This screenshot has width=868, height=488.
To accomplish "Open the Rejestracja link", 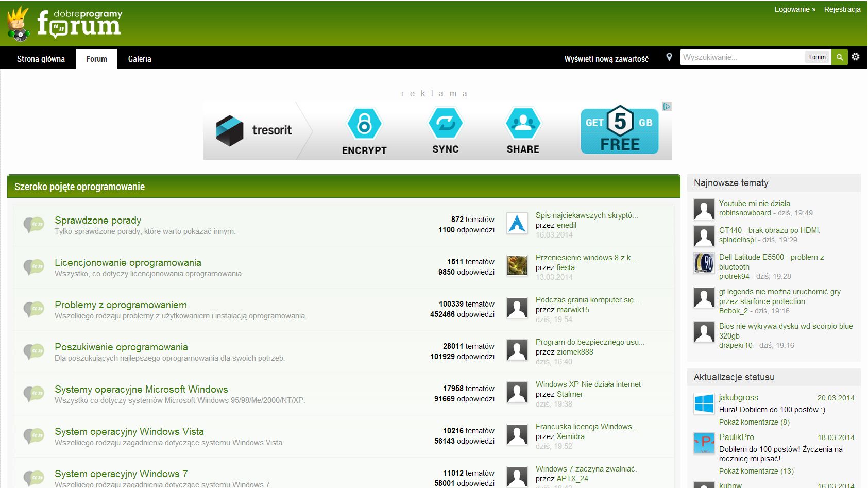I will pyautogui.click(x=842, y=9).
